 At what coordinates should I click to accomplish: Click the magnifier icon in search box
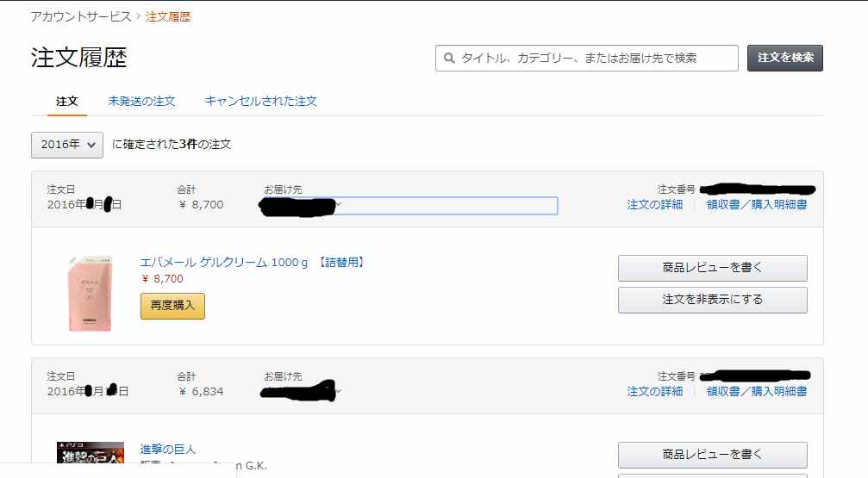(x=449, y=58)
